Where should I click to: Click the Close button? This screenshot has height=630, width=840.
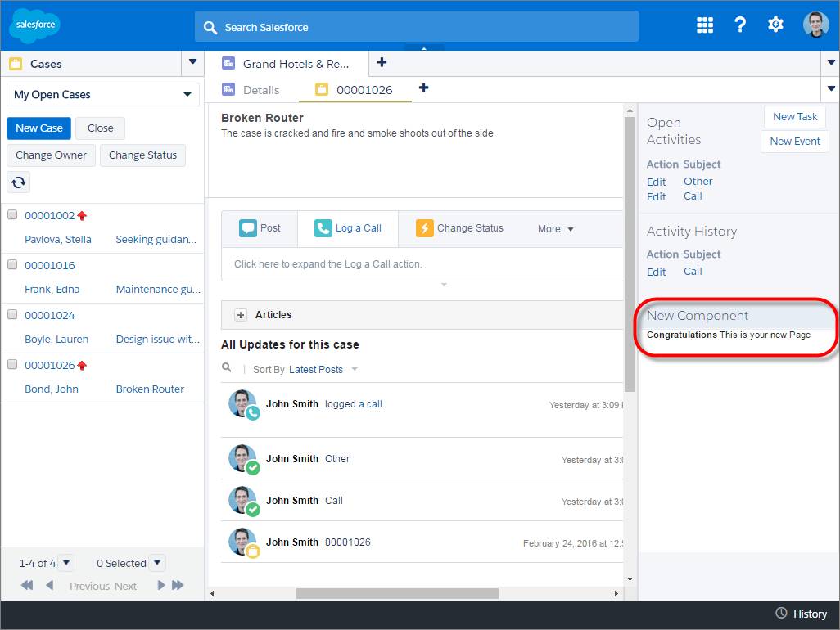tap(100, 128)
